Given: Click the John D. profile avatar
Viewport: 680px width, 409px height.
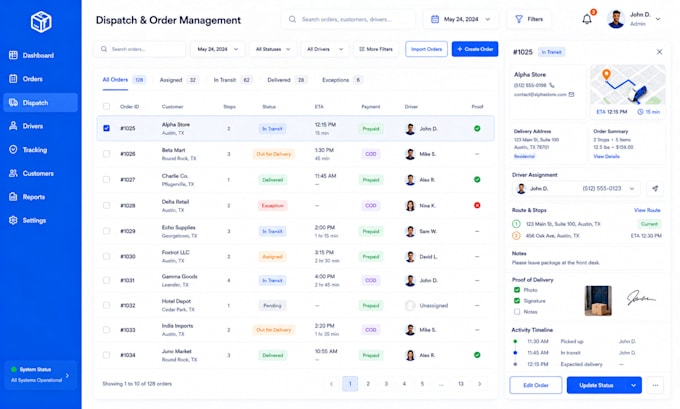Looking at the screenshot, I should pyautogui.click(x=616, y=19).
